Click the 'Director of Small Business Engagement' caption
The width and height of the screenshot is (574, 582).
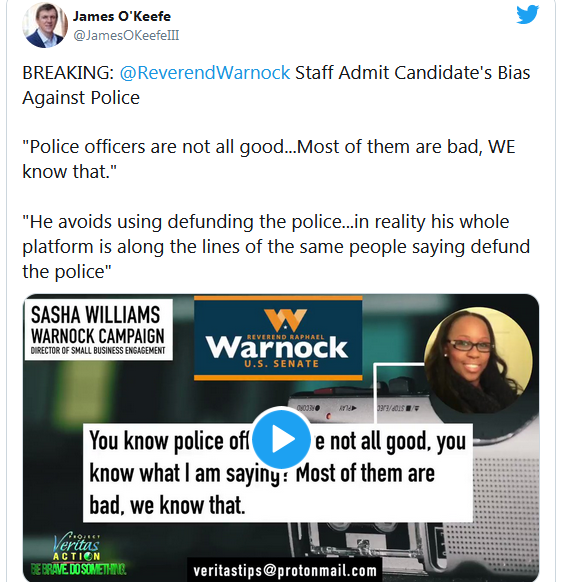(x=98, y=351)
